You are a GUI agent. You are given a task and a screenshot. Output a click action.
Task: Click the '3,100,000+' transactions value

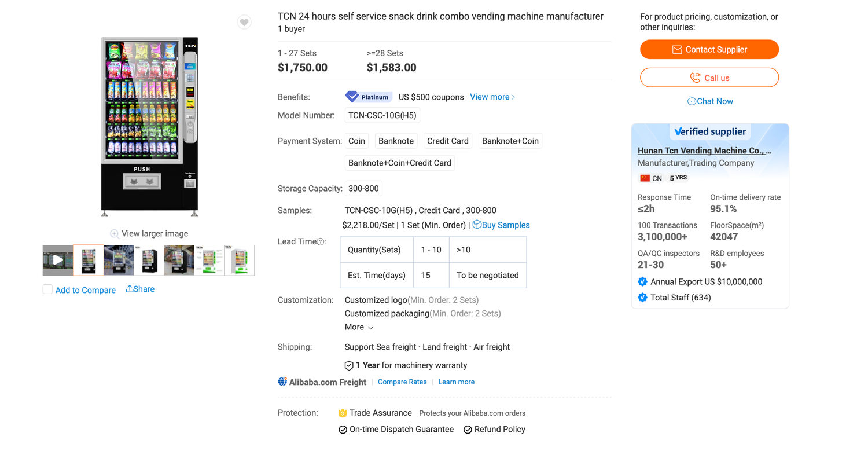[663, 236]
